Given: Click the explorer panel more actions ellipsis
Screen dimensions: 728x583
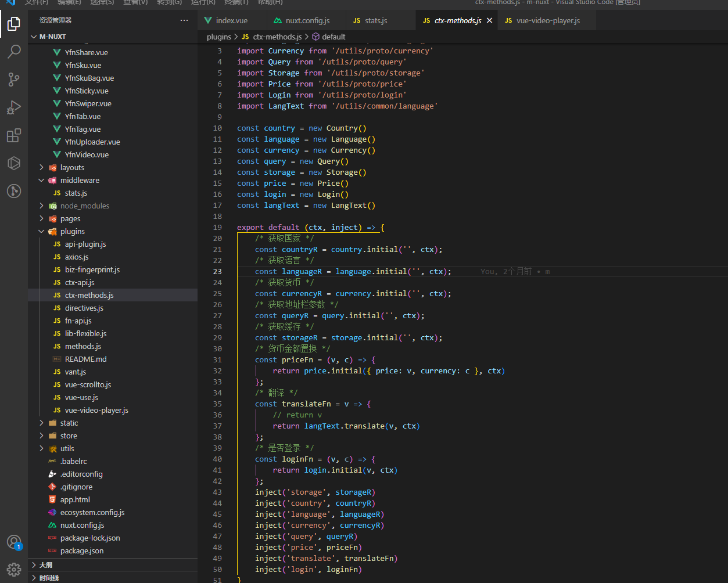Looking at the screenshot, I should pos(184,20).
